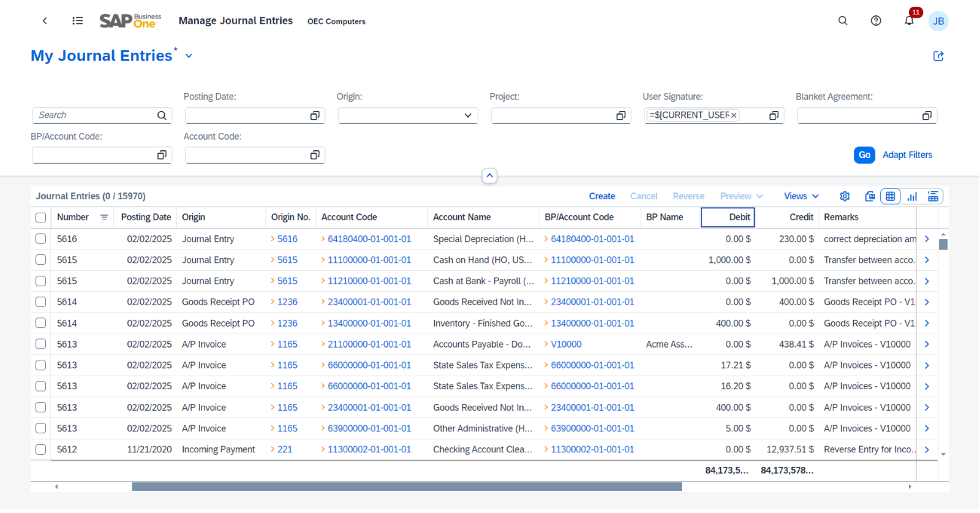Viewport: 980px width, 513px height.
Task: Expand the My Journal Entries view selector
Action: coord(189,56)
